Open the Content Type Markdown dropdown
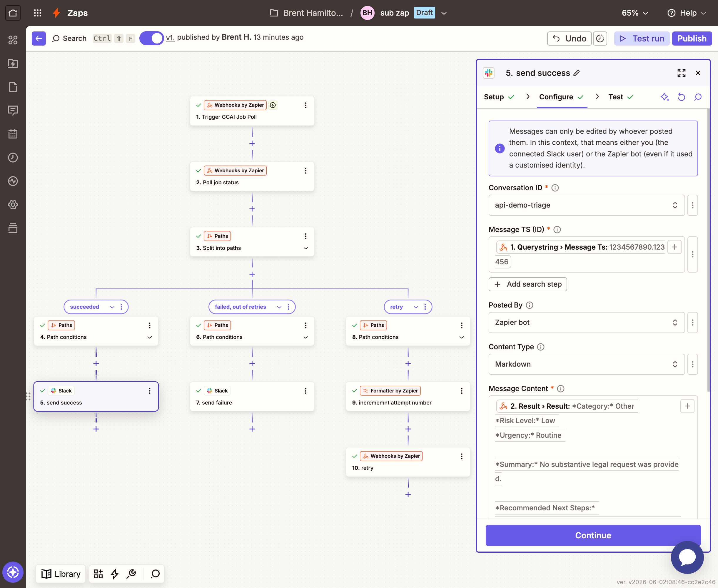Screen dimensions: 718x588 click(x=587, y=365)
